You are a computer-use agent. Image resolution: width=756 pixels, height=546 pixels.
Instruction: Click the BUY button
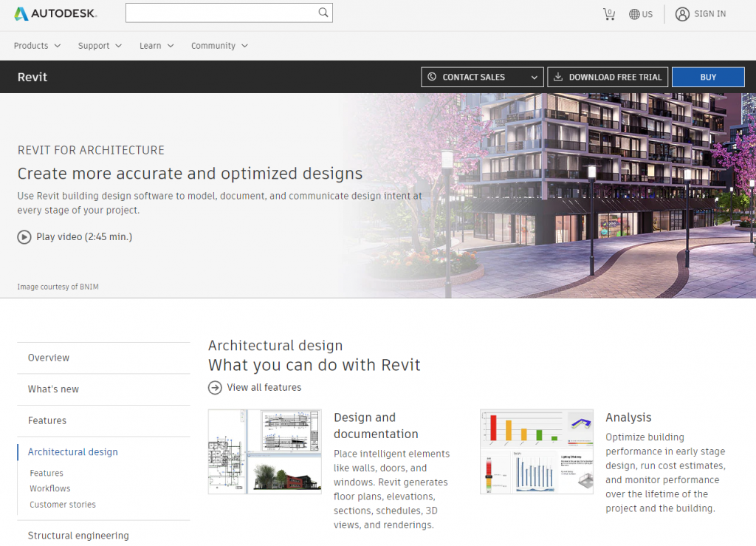point(707,76)
